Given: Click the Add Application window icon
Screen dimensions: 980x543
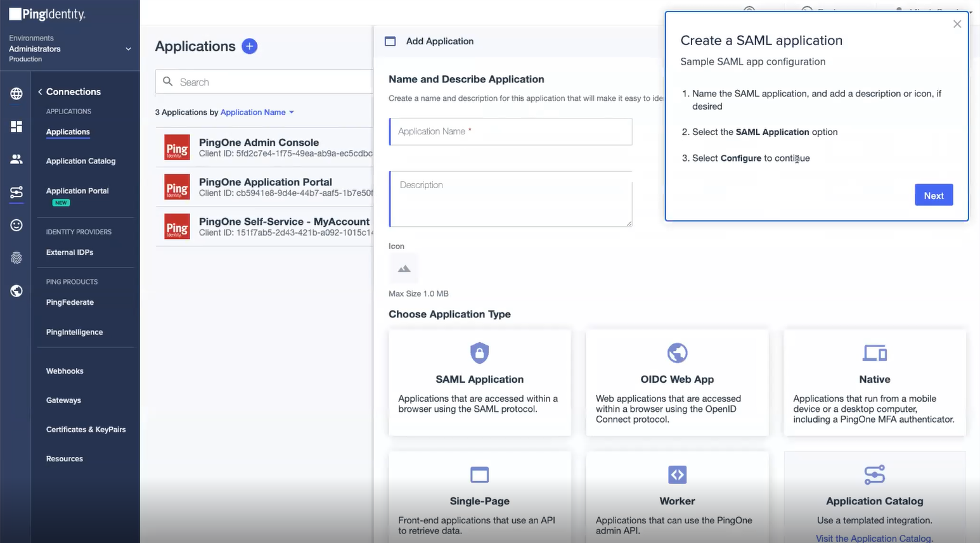Looking at the screenshot, I should [x=390, y=41].
